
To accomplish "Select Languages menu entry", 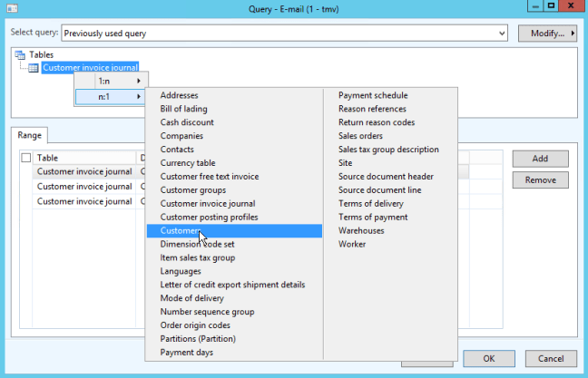I will pos(181,271).
